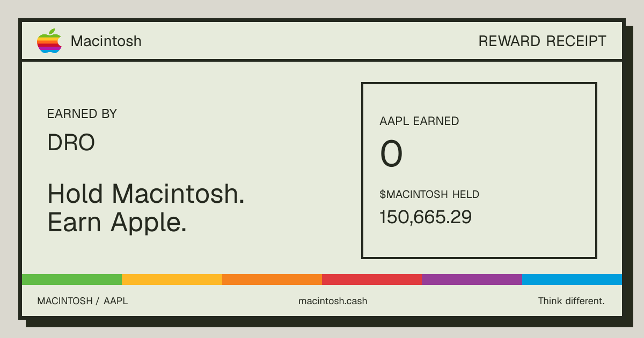
Task: Click the Think different. tagline
Action: (x=572, y=301)
